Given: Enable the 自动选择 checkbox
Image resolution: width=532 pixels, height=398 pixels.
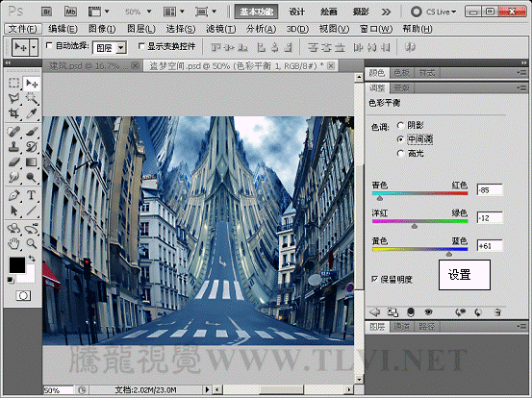Looking at the screenshot, I should click(49, 45).
